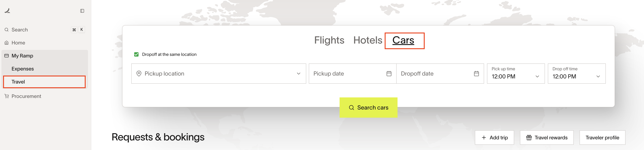Open the Drop off time dropdown
644x150 pixels.
point(576,74)
